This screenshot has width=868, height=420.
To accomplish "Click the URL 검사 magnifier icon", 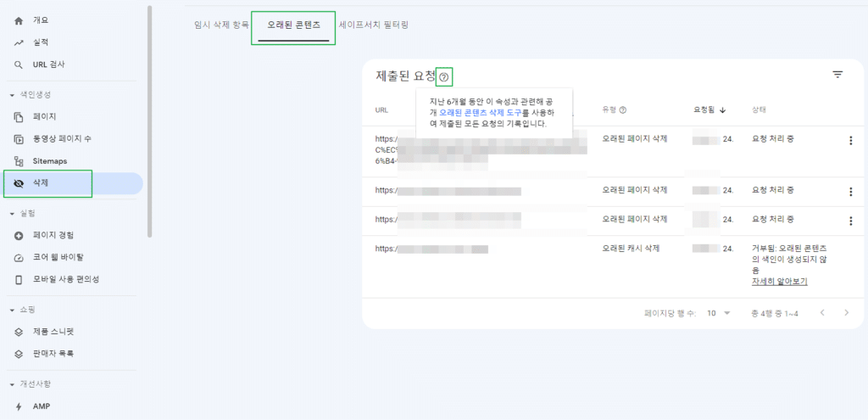I will point(19,64).
